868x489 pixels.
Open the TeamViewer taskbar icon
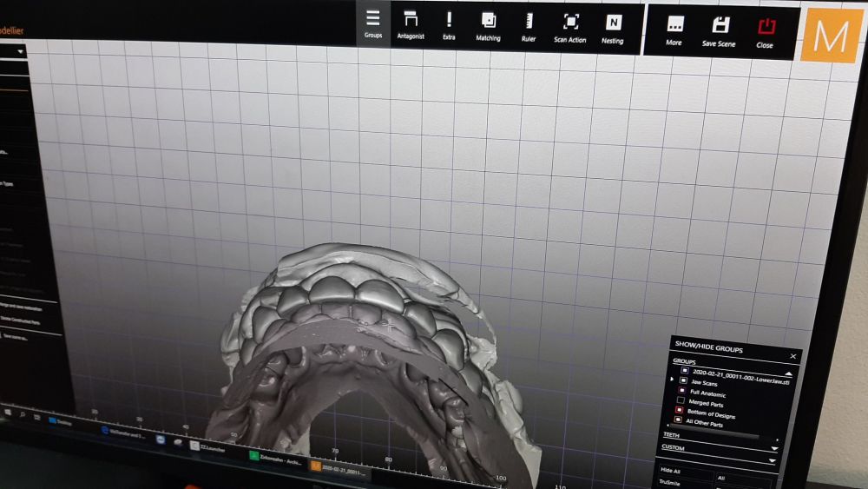[161, 439]
